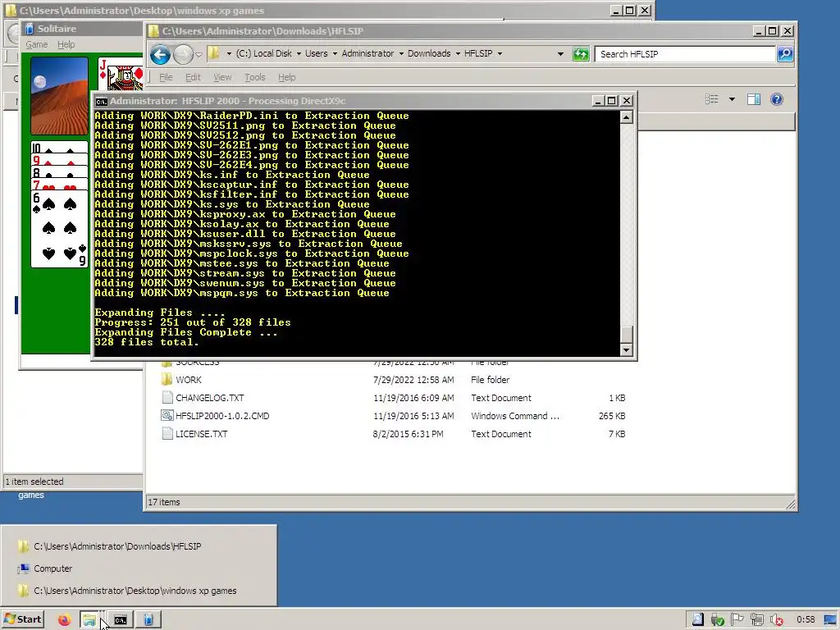Click the CHANGELOG.TXT document icon

(x=167, y=398)
